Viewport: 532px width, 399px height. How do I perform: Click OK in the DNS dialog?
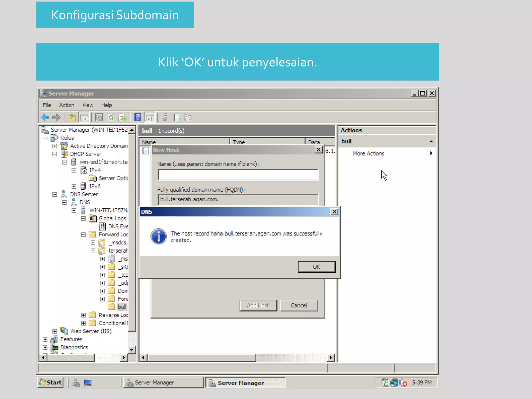317,267
